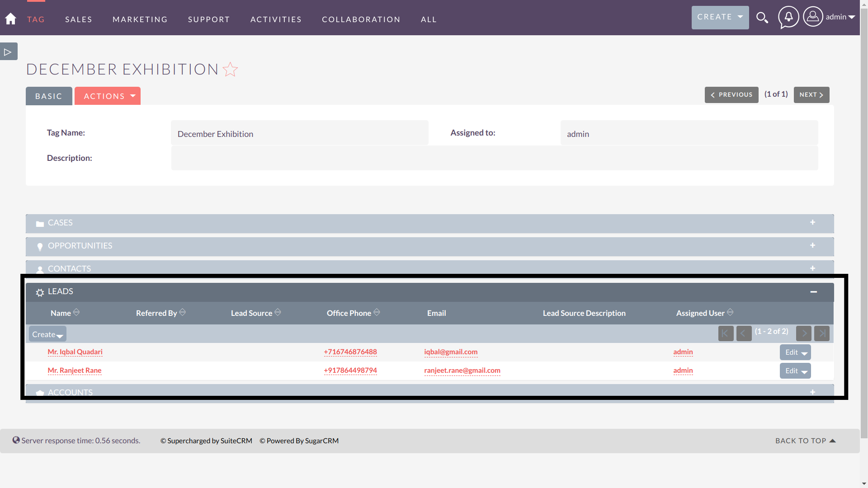Screen dimensions: 868x488
Task: Sort leads by Office Phone arrows
Action: pyautogui.click(x=377, y=312)
